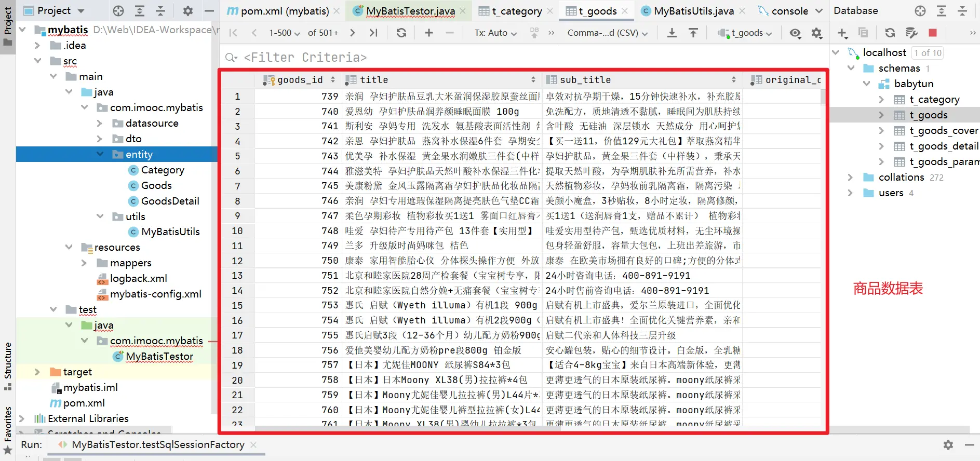
Task: Switch to MyBatisUtils.java tab
Action: (693, 11)
